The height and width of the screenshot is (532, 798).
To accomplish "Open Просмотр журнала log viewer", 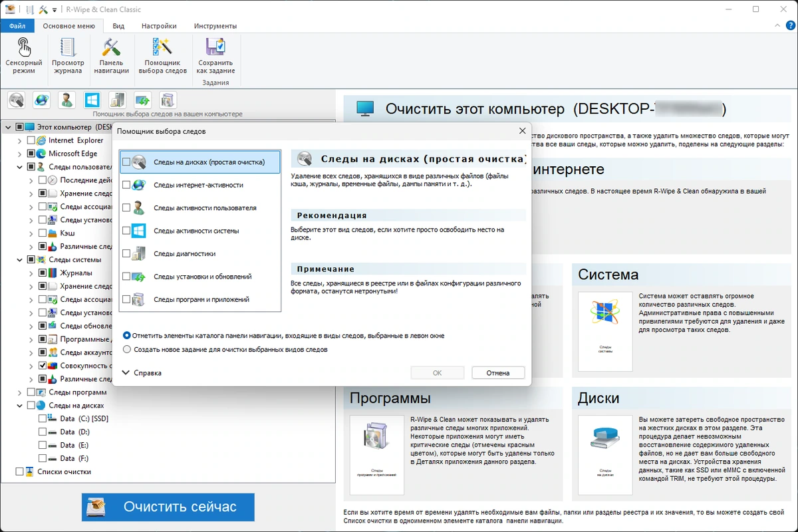I will point(68,56).
